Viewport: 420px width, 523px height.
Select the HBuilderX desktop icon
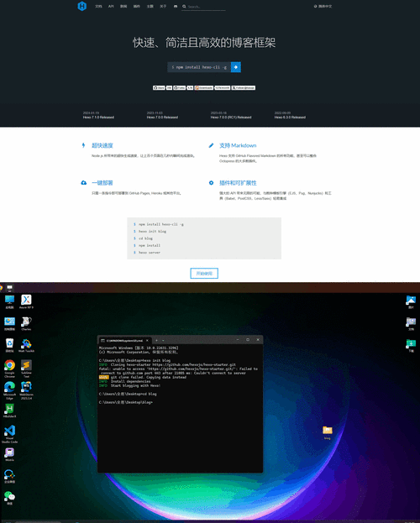9,411
